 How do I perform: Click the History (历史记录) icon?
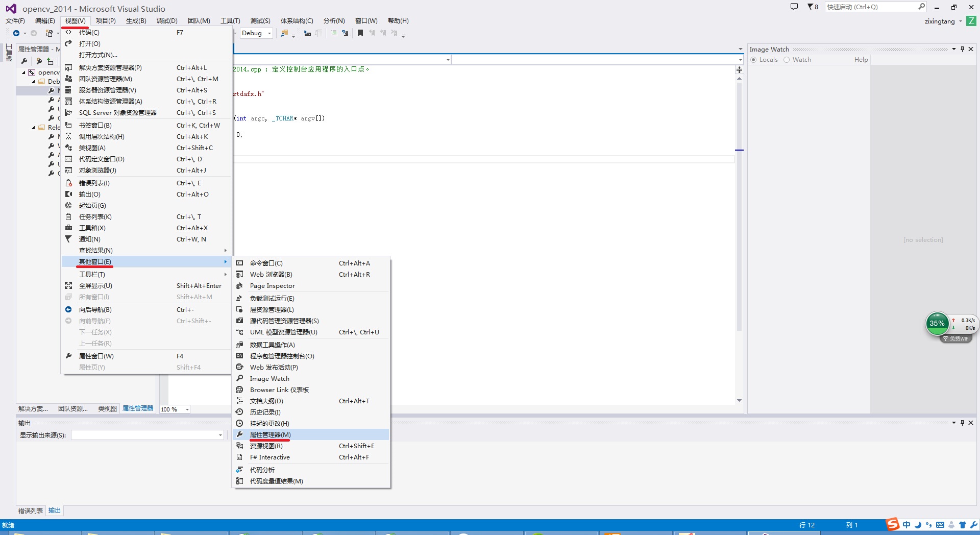tap(239, 412)
